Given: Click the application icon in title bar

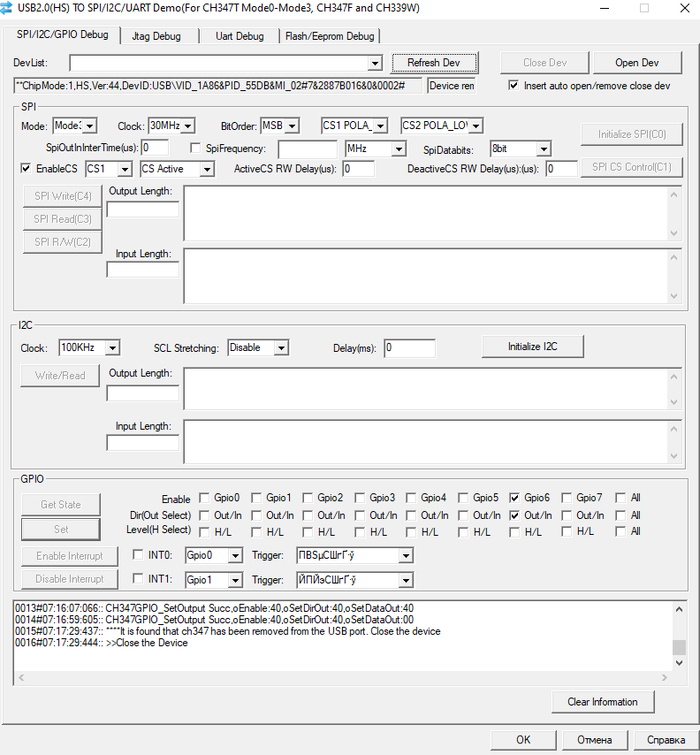Looking at the screenshot, I should pyautogui.click(x=9, y=8).
